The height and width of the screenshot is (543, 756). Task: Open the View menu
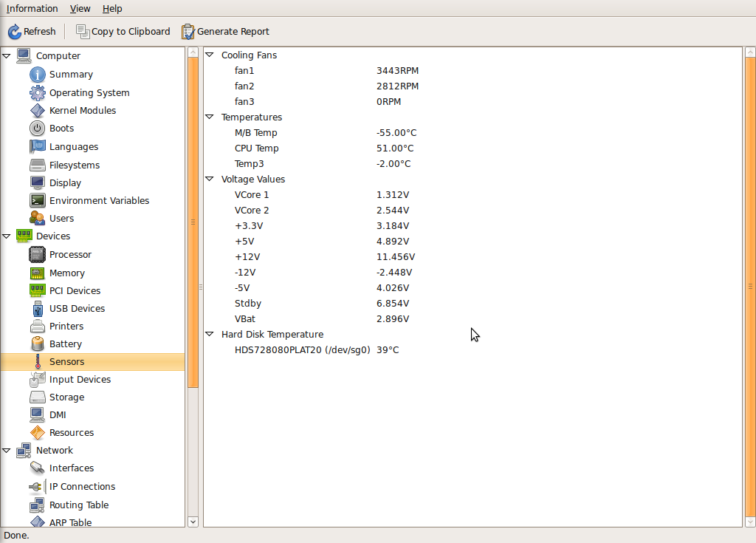[80, 8]
